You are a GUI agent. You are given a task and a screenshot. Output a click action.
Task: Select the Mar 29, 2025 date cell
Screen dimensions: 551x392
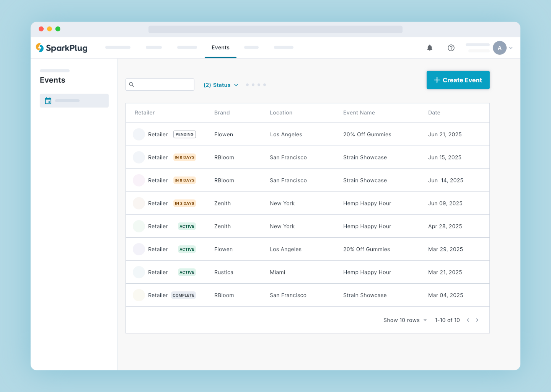(445, 249)
